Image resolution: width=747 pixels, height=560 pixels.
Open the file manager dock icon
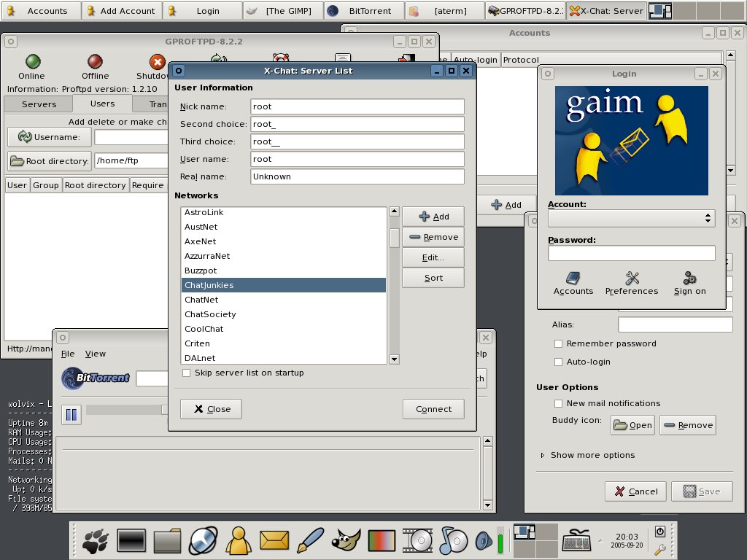tap(167, 542)
